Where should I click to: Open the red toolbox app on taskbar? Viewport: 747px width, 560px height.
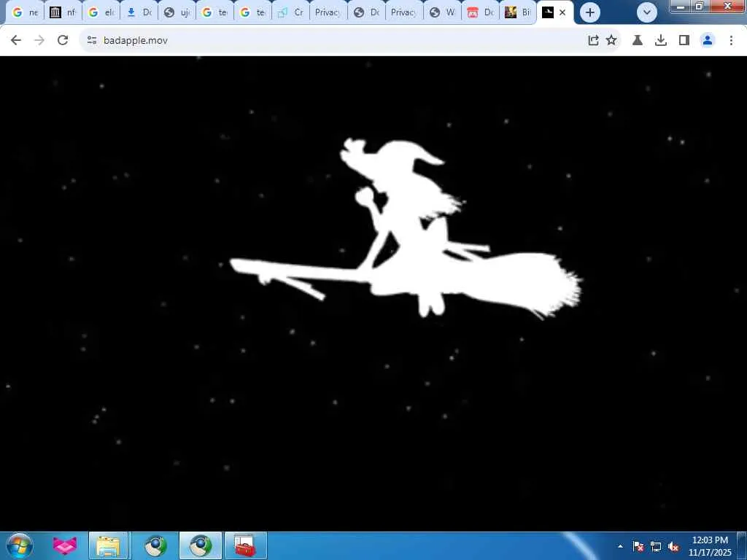[245, 545]
